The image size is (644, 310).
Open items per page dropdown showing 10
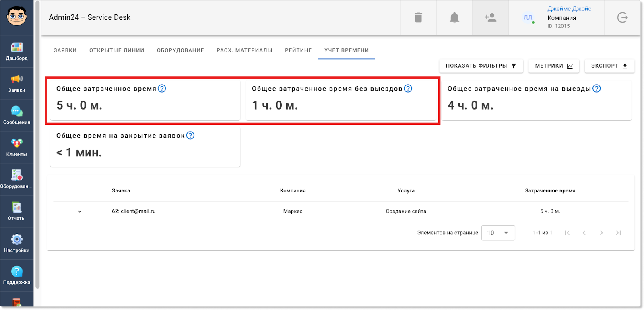coord(498,233)
